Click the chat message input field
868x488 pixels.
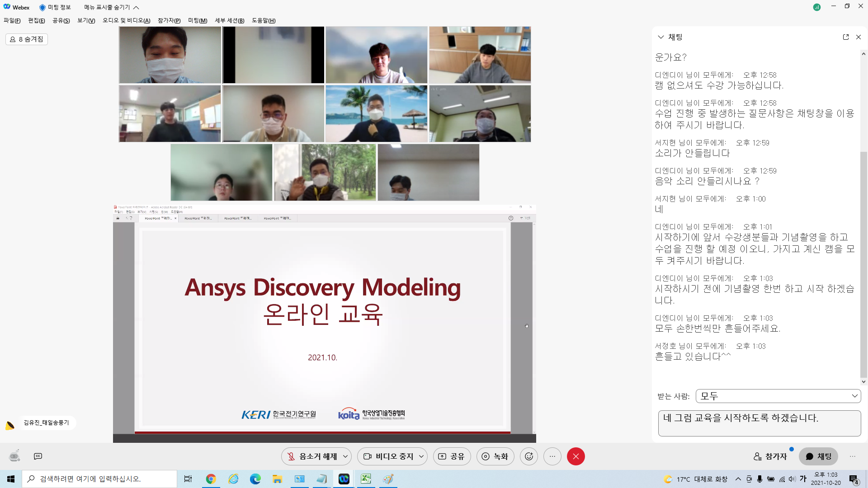(759, 423)
